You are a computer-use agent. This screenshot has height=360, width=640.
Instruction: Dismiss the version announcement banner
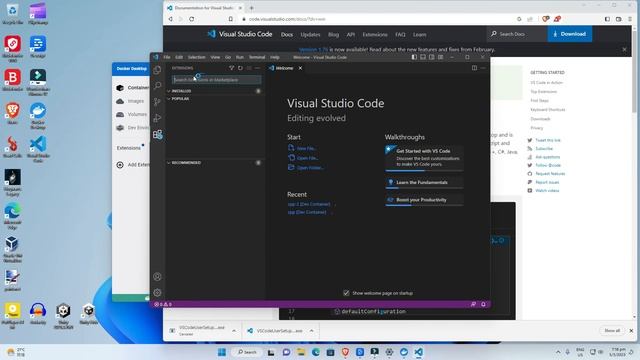[x=624, y=49]
